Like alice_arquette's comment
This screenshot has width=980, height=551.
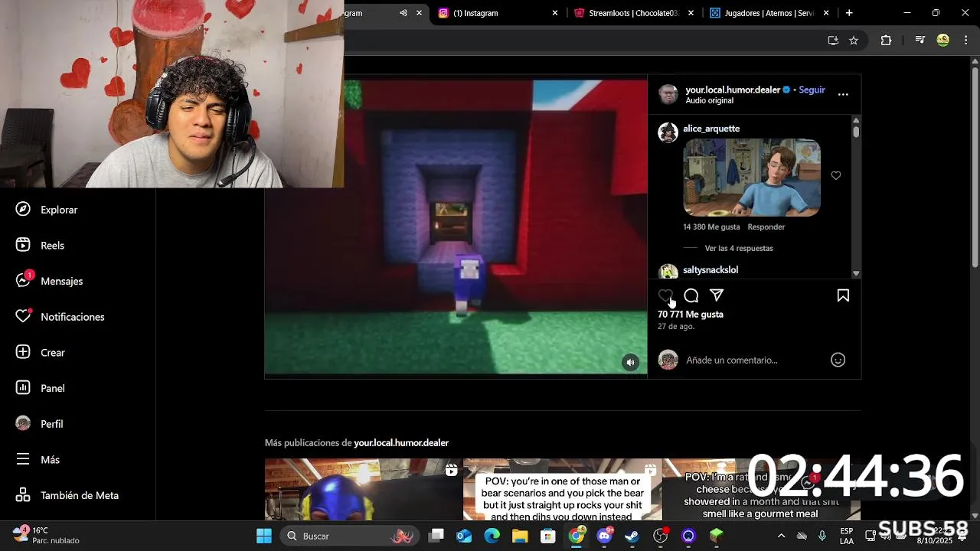point(836,175)
